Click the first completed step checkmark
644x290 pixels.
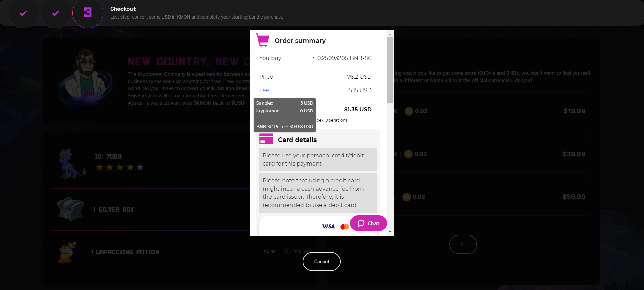click(23, 14)
